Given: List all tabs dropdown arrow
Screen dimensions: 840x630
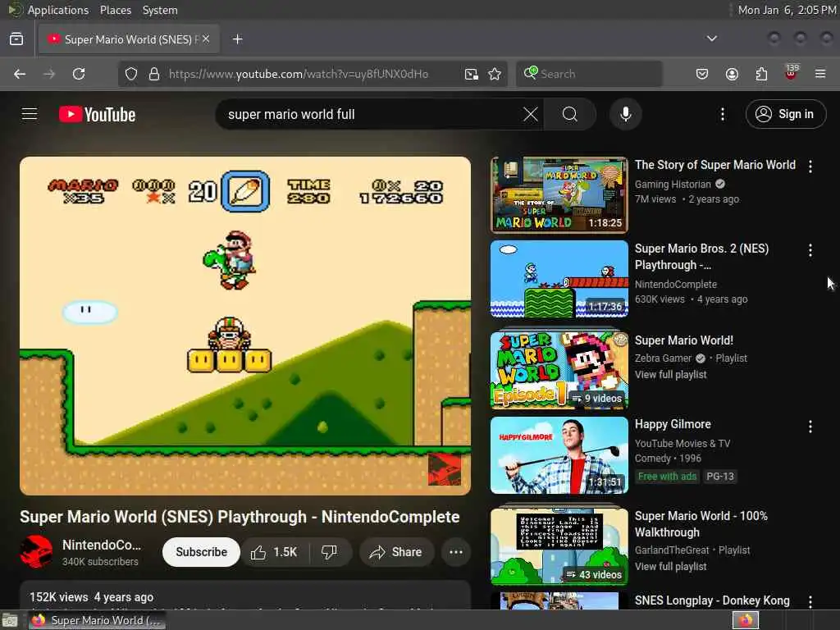Looking at the screenshot, I should tap(711, 39).
